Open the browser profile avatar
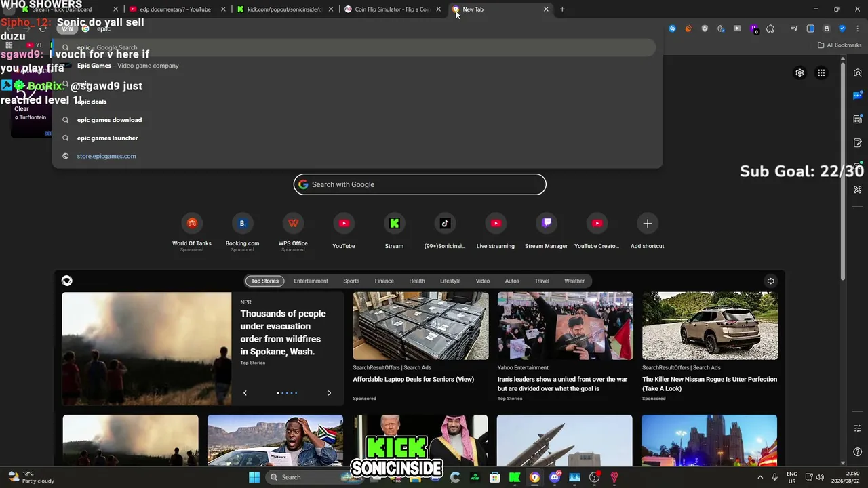This screenshot has height=488, width=868. click(x=827, y=28)
